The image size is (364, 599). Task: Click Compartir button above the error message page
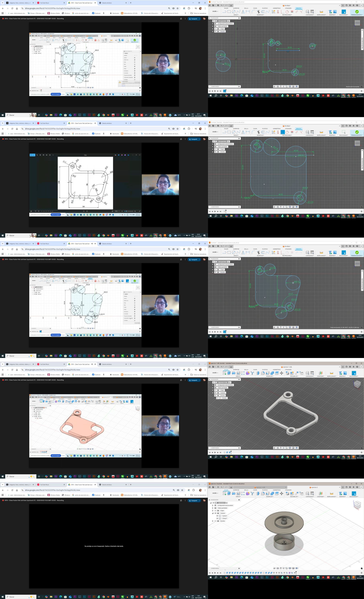coord(194,500)
